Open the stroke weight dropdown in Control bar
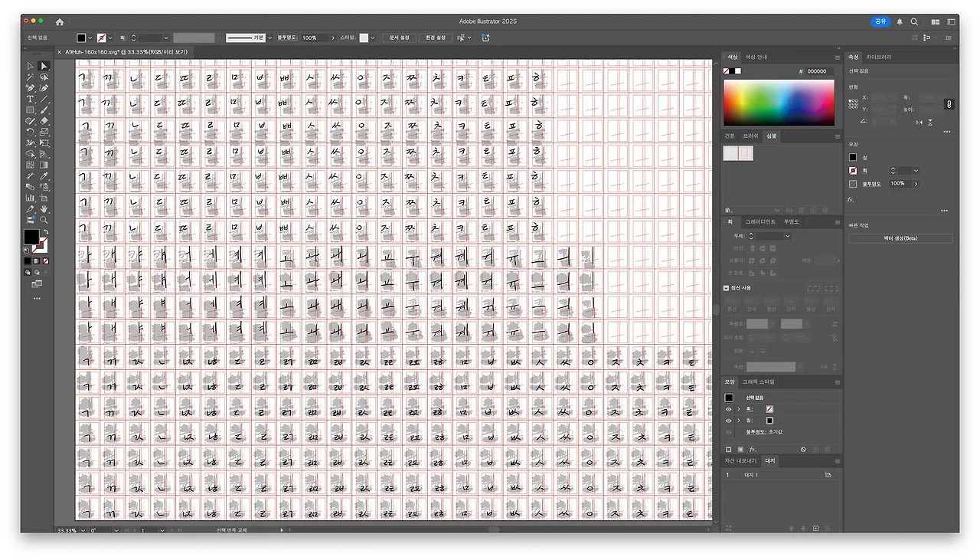This screenshot has height=560, width=980. point(165,38)
